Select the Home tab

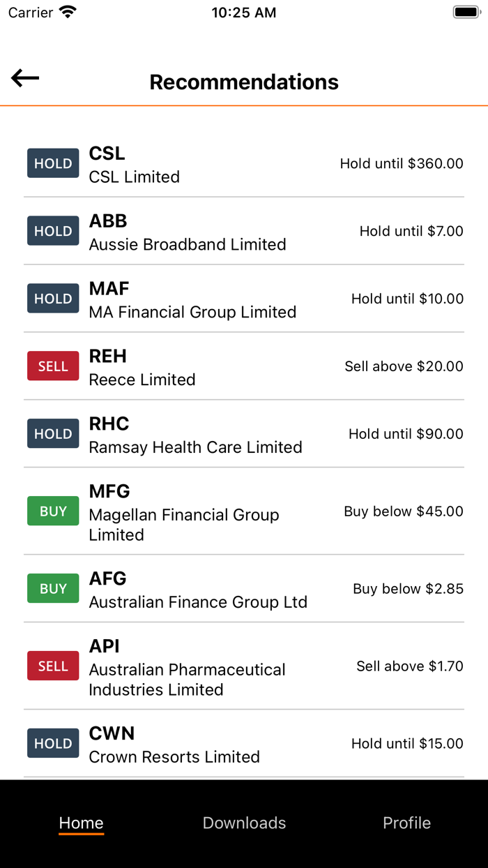pyautogui.click(x=81, y=823)
